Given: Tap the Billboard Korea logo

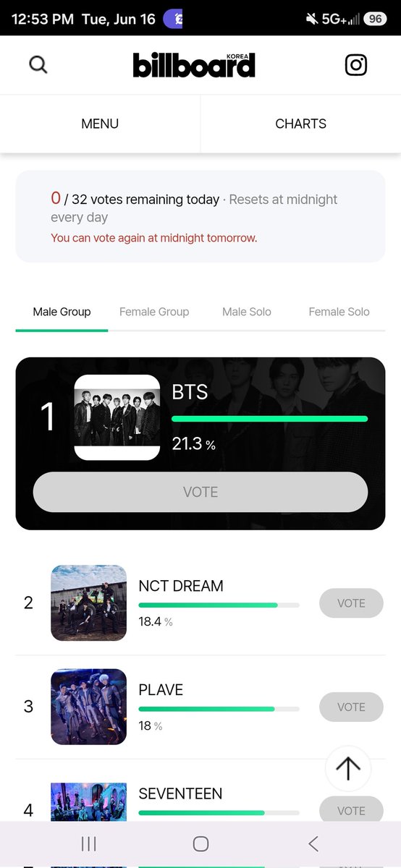Looking at the screenshot, I should coord(194,65).
